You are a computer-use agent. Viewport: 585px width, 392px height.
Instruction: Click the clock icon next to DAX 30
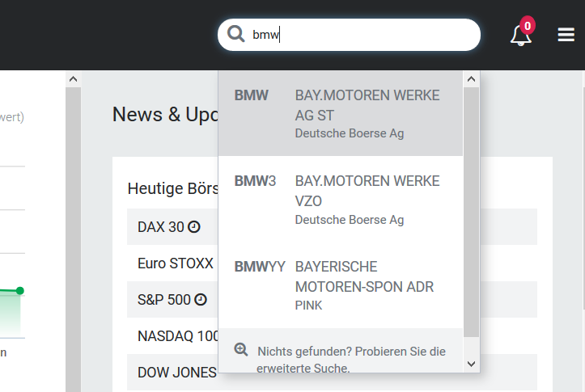pyautogui.click(x=194, y=226)
